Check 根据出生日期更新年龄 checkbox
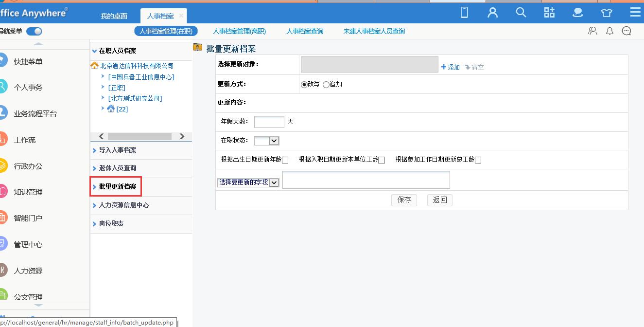This screenshot has height=327, width=644. tap(285, 160)
